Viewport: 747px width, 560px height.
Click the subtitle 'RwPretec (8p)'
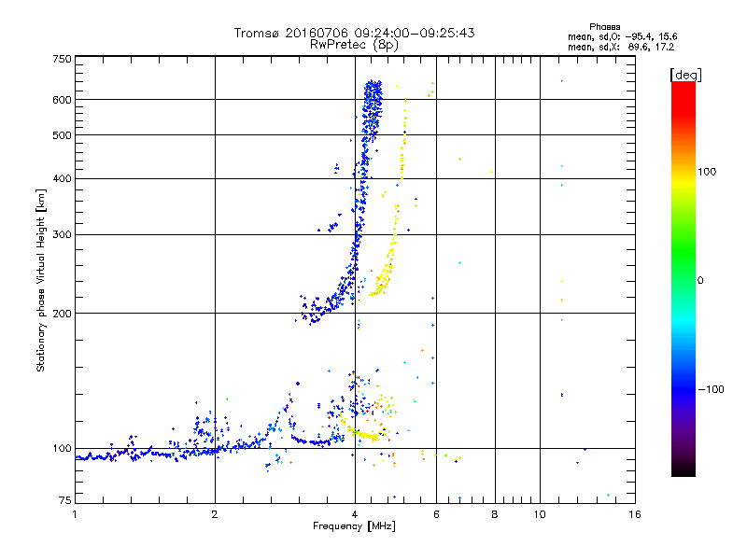click(x=354, y=45)
